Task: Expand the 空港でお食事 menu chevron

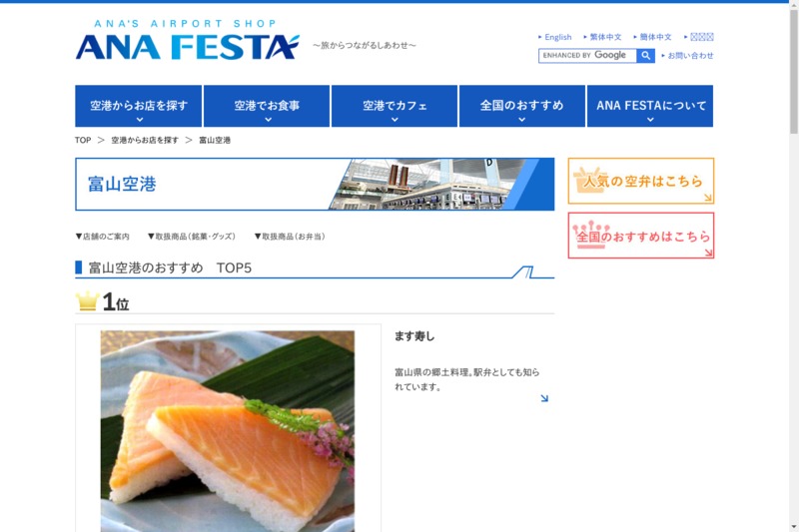Action: pyautogui.click(x=268, y=120)
